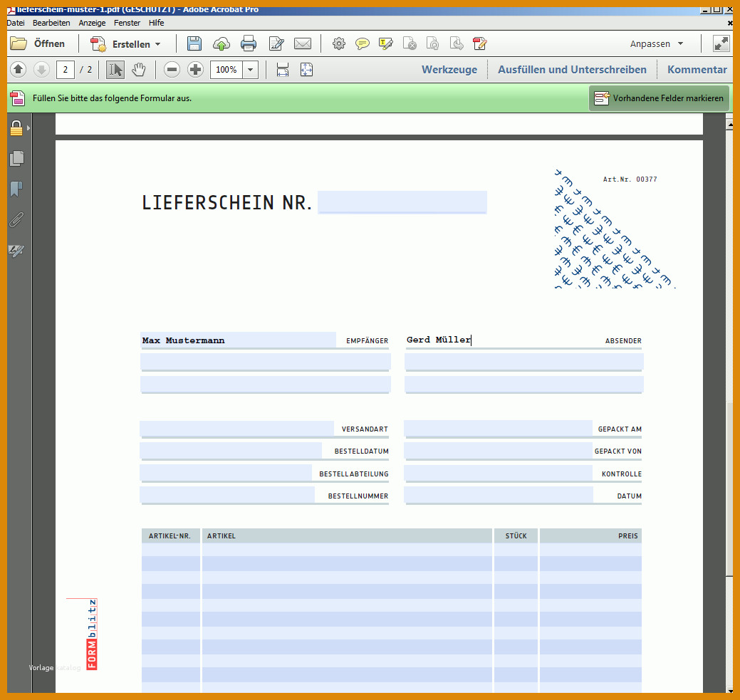Print the document with the printer icon
Image resolution: width=740 pixels, height=700 pixels.
point(249,43)
